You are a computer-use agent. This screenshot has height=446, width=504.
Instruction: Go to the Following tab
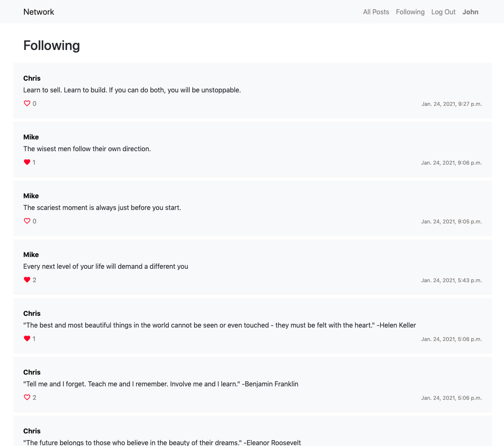point(410,12)
